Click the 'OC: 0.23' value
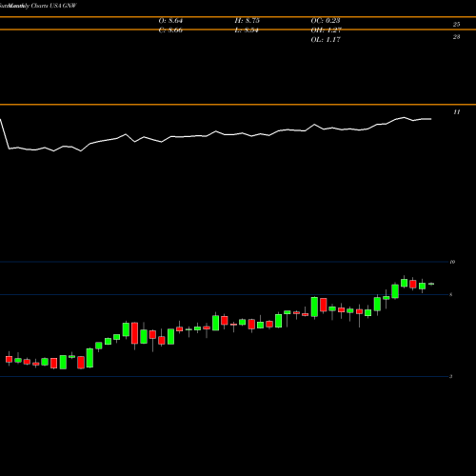The image size is (476, 476). [326, 21]
